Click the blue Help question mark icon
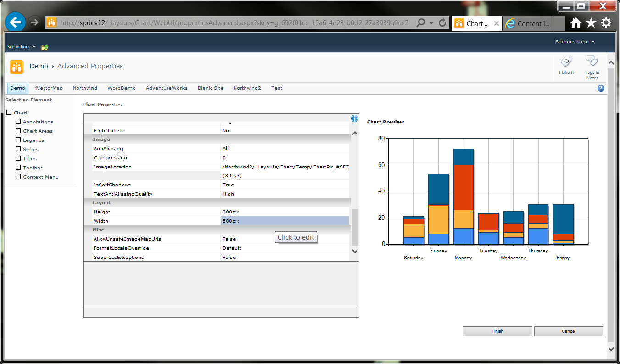 (601, 88)
